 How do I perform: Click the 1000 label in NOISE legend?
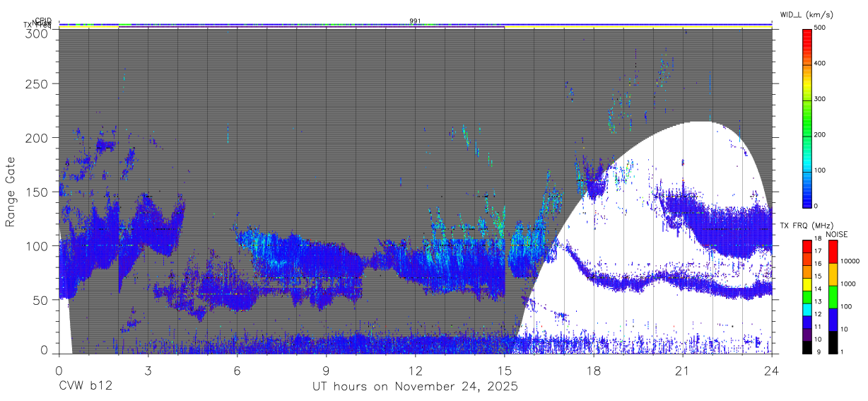tap(848, 284)
